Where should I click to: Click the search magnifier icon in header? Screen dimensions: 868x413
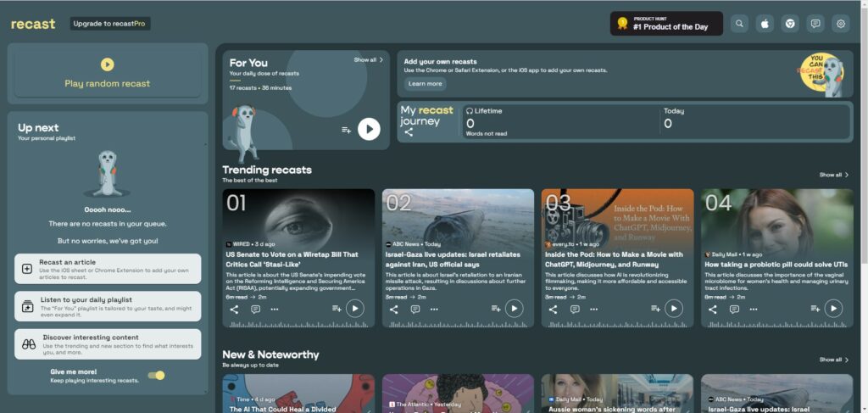tap(739, 24)
